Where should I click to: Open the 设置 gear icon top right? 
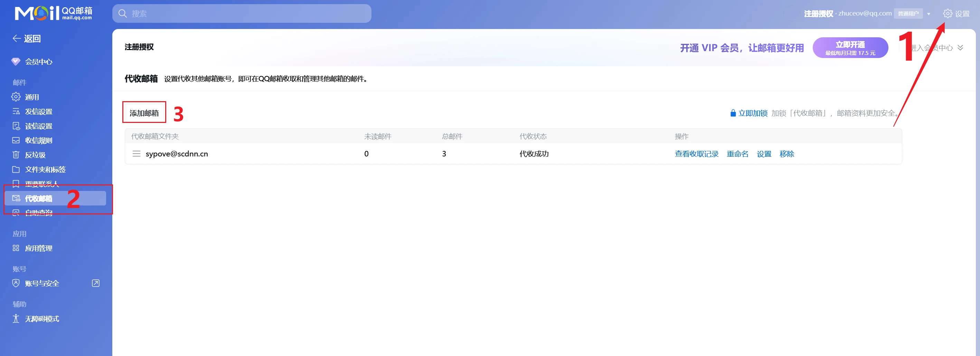[947, 13]
